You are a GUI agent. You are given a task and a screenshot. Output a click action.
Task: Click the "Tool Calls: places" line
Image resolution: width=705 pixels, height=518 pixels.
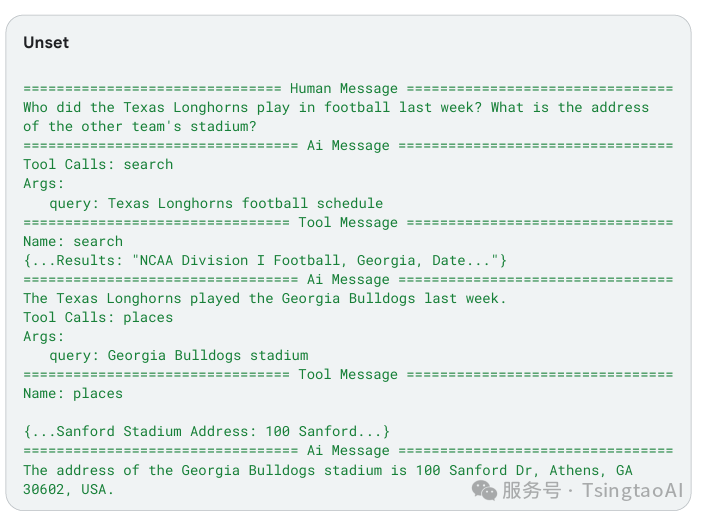(98, 317)
